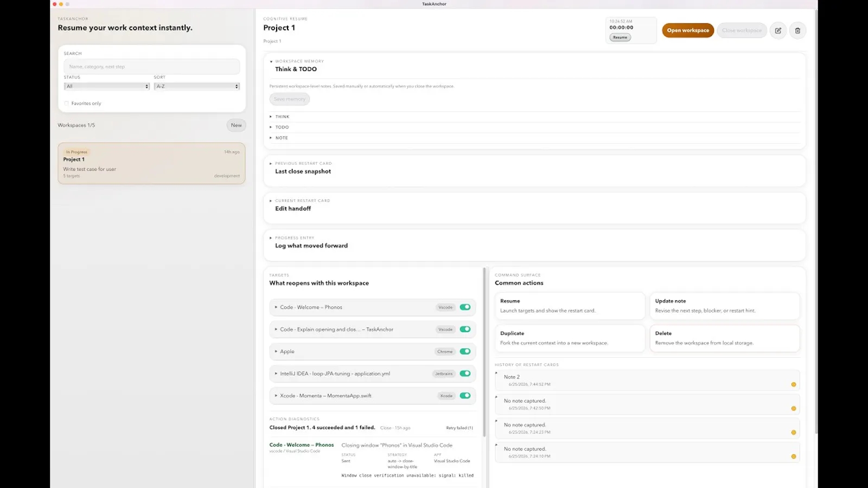This screenshot has width=868, height=488.
Task: Click the 'development' category label on Project 1
Action: [x=227, y=176]
